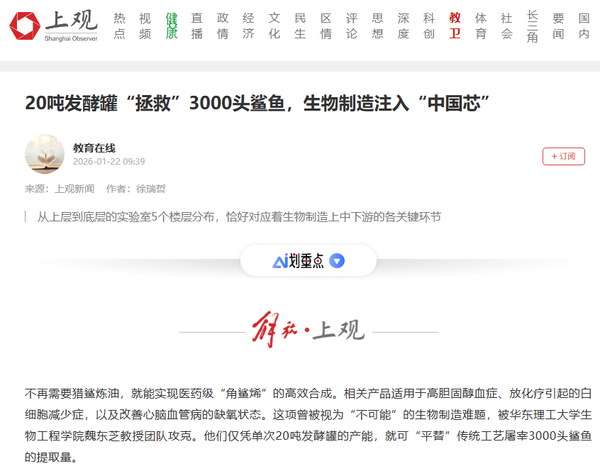Go to the 视频 section

[145, 26]
